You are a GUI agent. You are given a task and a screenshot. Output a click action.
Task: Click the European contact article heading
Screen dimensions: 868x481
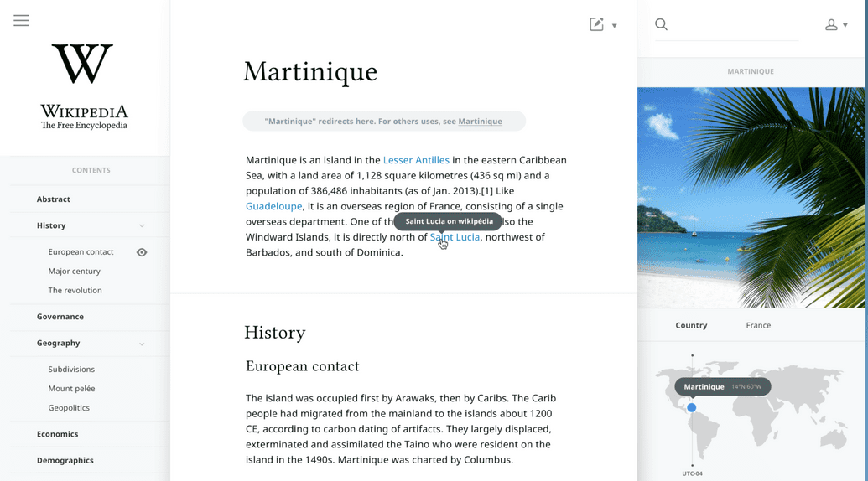pos(302,366)
